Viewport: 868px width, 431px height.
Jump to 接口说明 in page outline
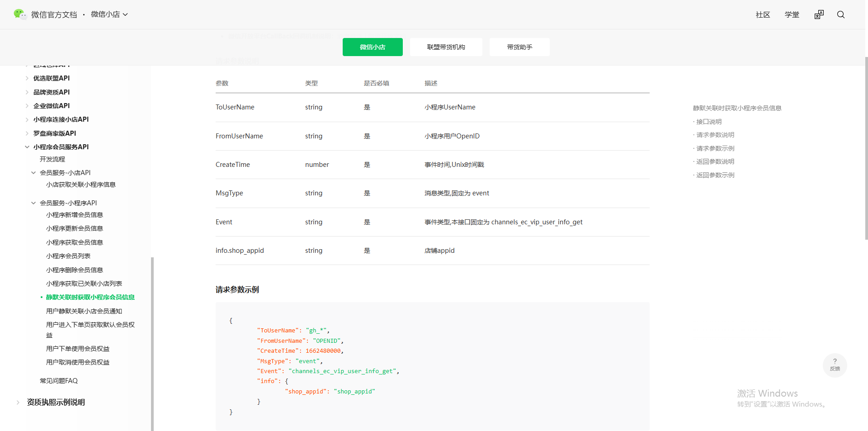(x=709, y=122)
